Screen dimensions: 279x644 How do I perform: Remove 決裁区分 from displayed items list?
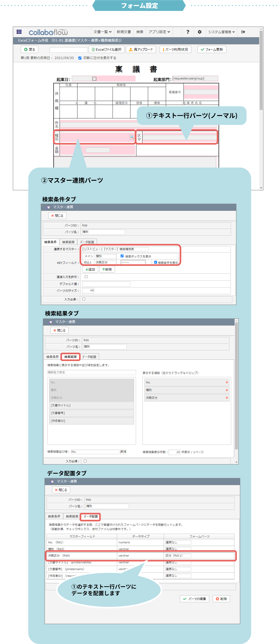[x=227, y=398]
